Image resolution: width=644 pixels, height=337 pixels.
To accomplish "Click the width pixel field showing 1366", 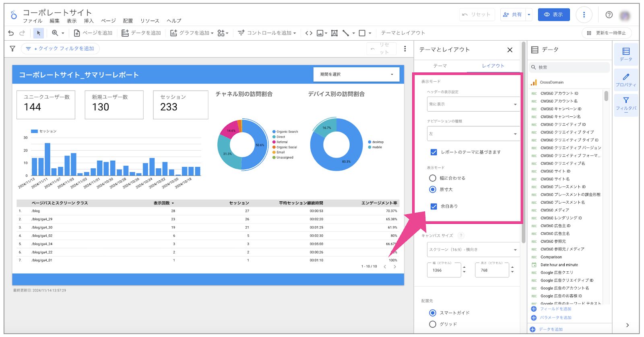I will [444, 270].
